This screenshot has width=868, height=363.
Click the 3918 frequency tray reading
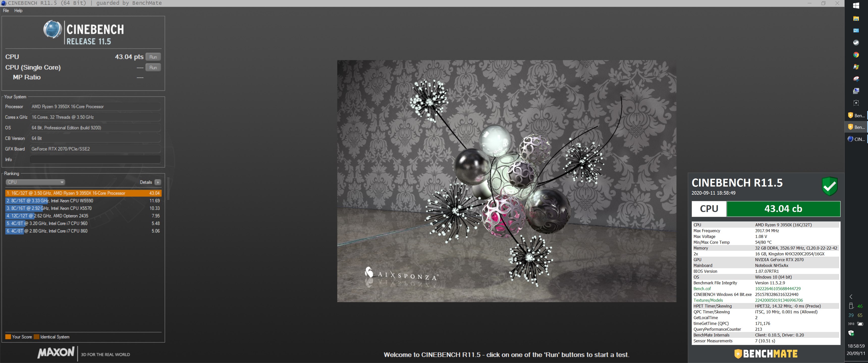tap(851, 324)
